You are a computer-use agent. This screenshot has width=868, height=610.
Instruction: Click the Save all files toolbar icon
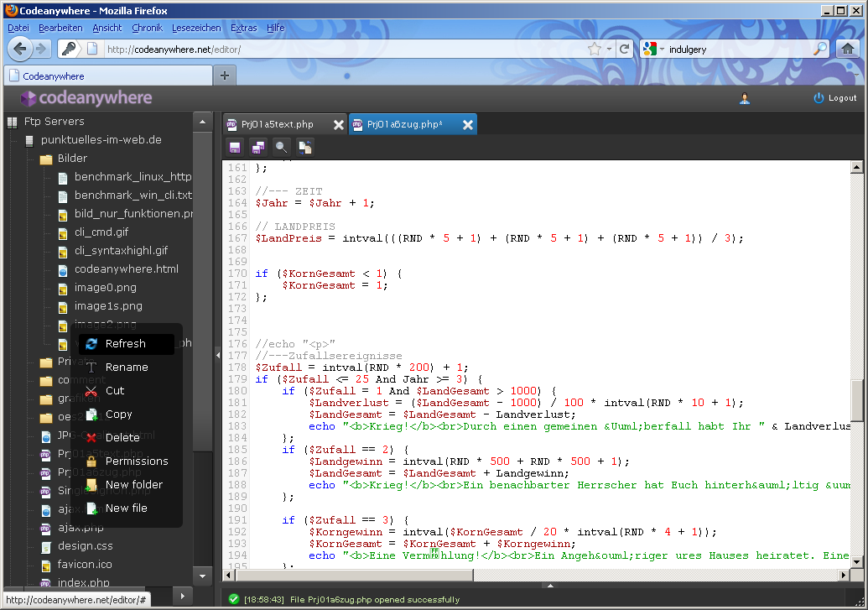pyautogui.click(x=258, y=148)
